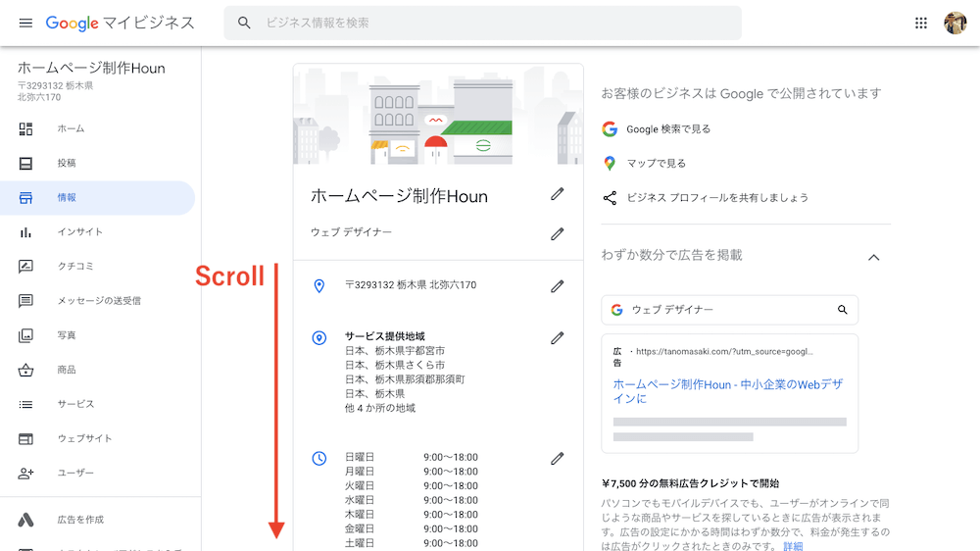Edit the business hours

point(557,459)
